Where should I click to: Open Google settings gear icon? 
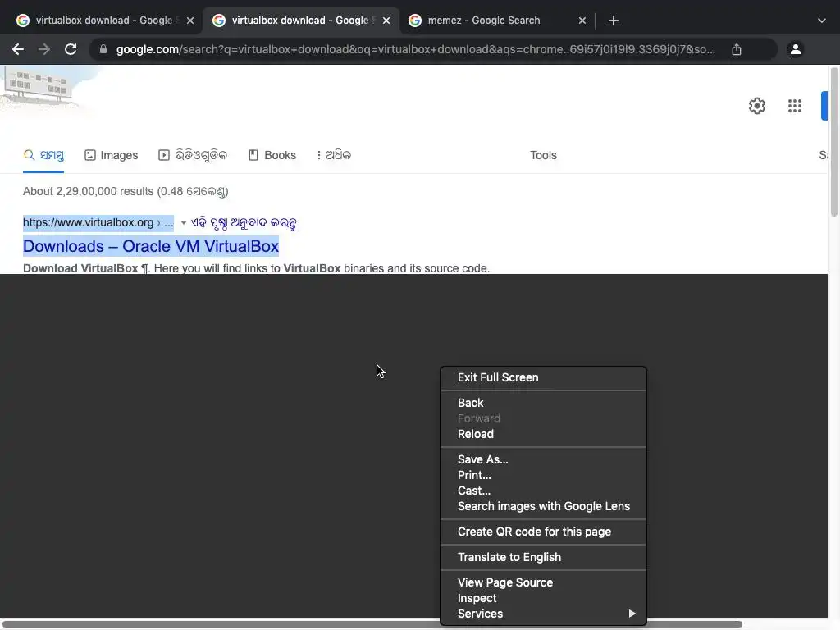[x=757, y=106]
